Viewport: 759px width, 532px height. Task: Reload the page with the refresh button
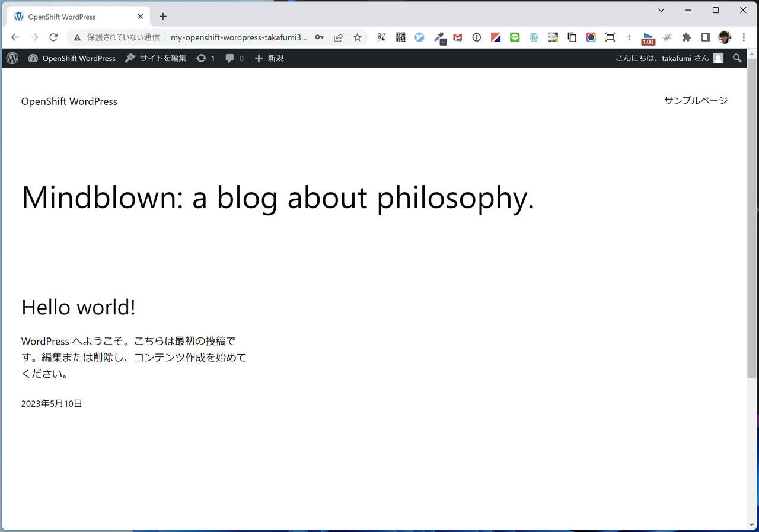coord(53,37)
